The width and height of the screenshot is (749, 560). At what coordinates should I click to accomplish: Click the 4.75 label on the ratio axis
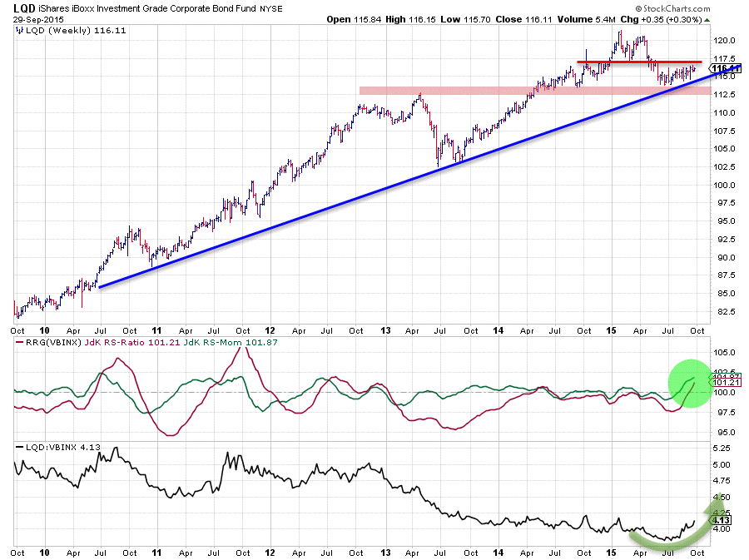pos(722,481)
